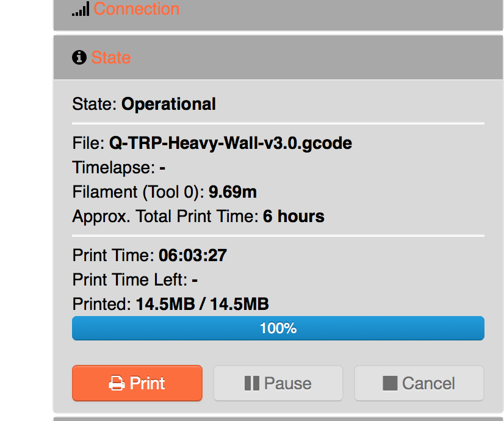The width and height of the screenshot is (504, 421).
Task: Click the pause bars icon
Action: [x=251, y=384]
